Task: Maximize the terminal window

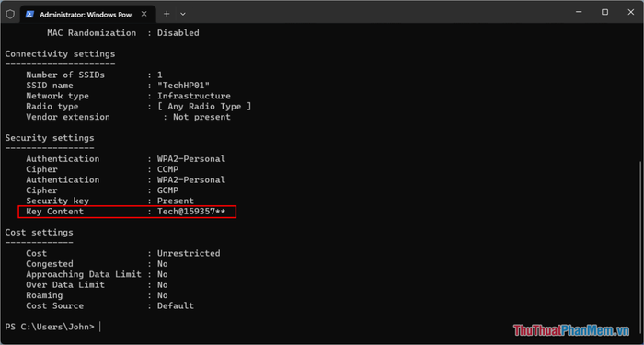Action: pos(604,12)
